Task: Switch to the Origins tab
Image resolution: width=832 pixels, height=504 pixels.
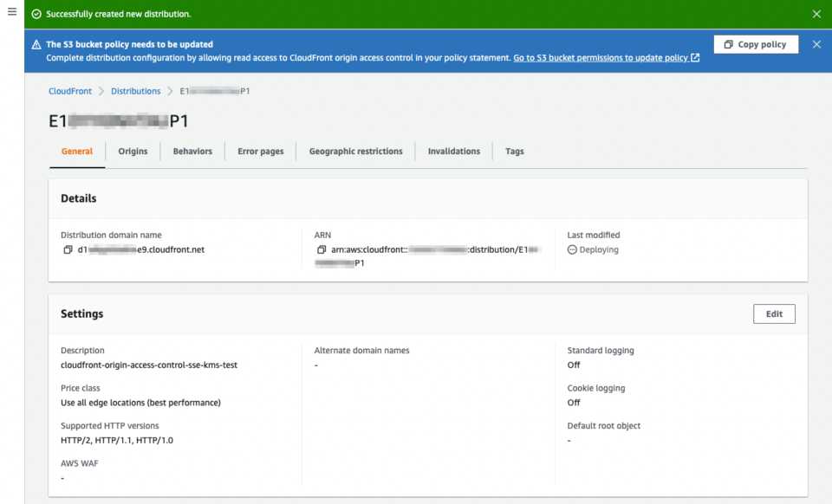Action: coord(133,151)
